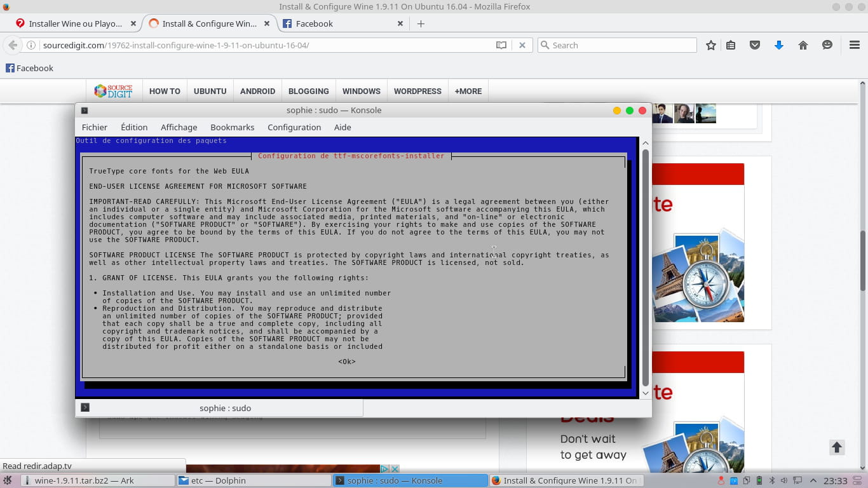The image size is (868, 488).
Task: Open WORDPRESS site navigation link
Action: click(x=417, y=91)
